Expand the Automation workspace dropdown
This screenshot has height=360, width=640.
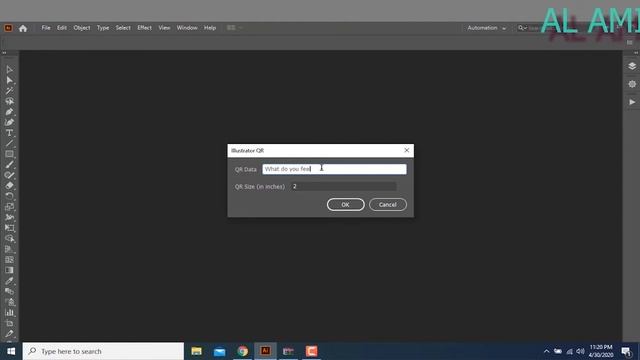click(x=486, y=28)
